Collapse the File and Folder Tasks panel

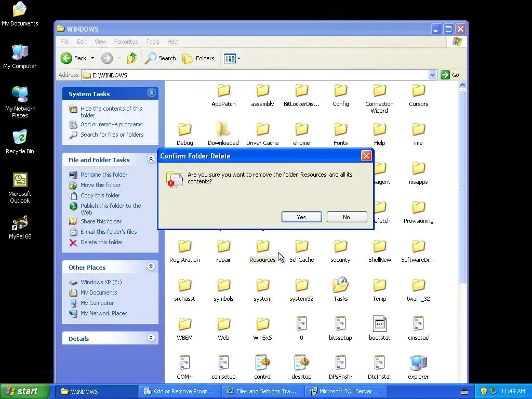(x=151, y=159)
